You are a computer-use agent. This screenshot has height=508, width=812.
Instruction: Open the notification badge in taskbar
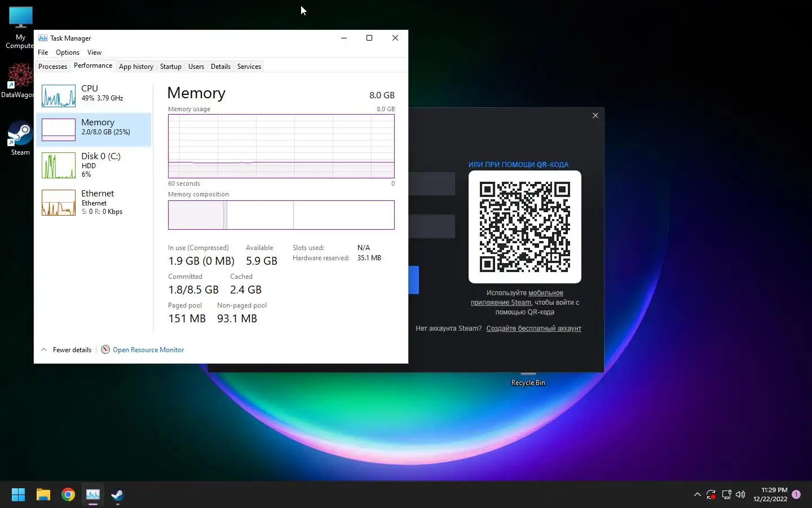click(x=796, y=494)
